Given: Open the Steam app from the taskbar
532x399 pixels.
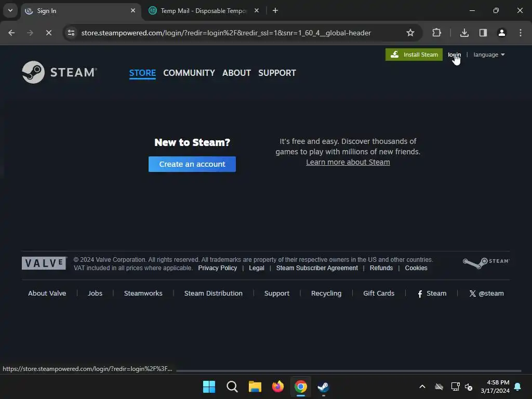Looking at the screenshot, I should pyautogui.click(x=323, y=387).
